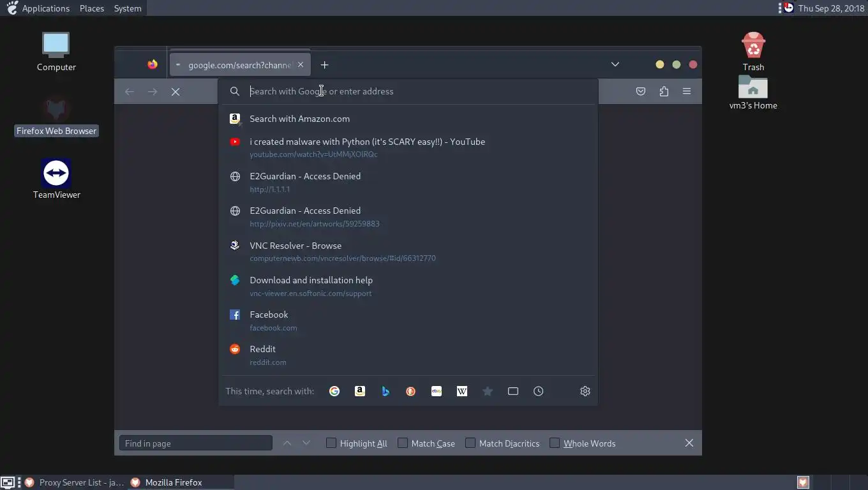Switch to Mozilla Firefox taskbar window
The width and height of the screenshot is (868, 490).
[x=181, y=482]
